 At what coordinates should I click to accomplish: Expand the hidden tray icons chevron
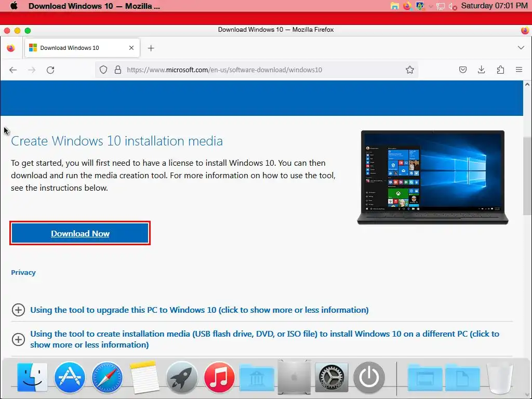[x=431, y=6]
